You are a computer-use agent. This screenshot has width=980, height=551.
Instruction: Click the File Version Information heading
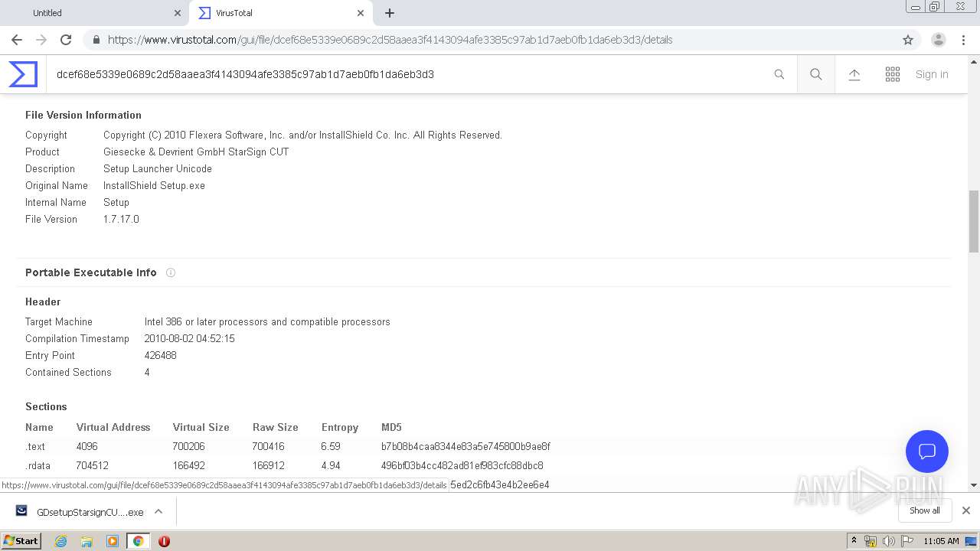83,115
